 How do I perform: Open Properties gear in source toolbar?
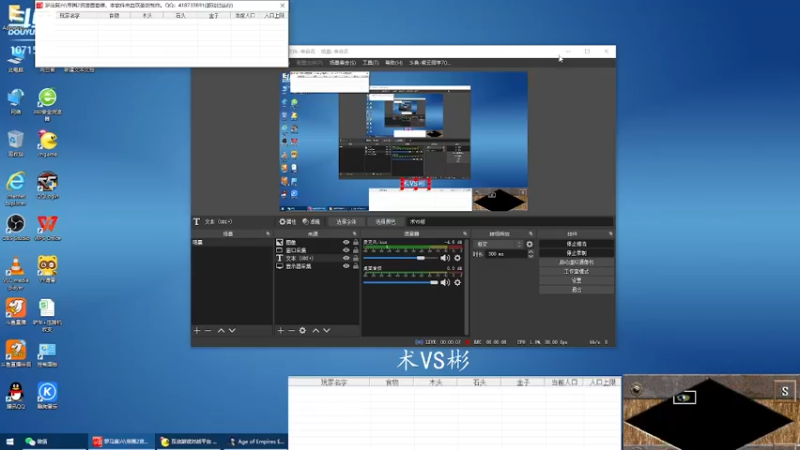point(288,221)
